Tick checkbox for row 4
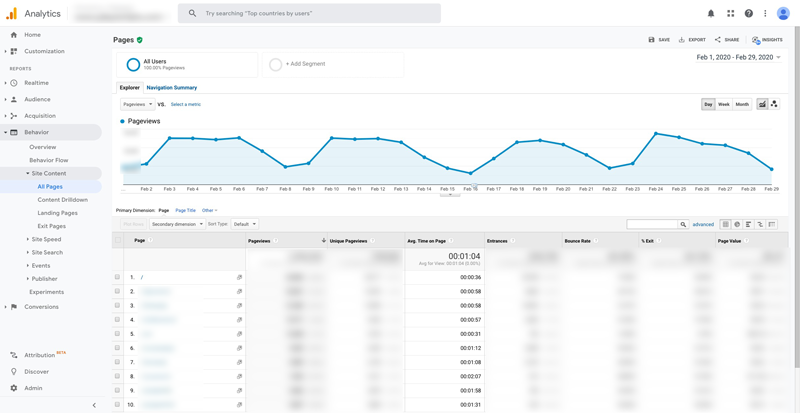 117,320
